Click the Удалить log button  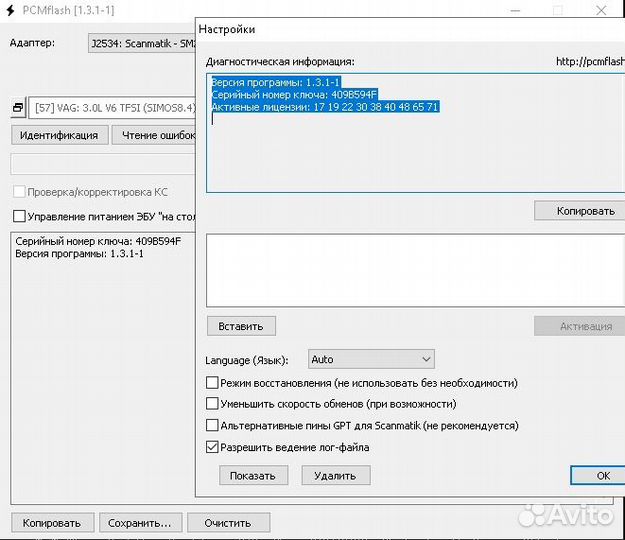336,475
